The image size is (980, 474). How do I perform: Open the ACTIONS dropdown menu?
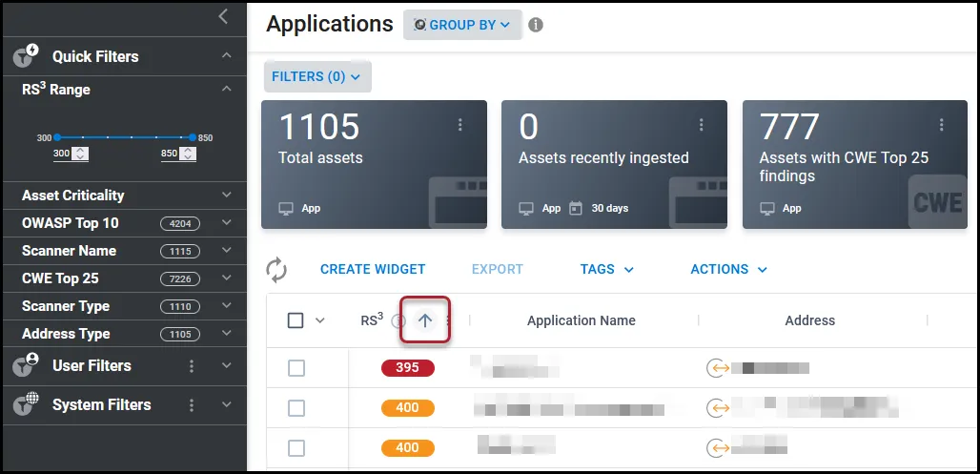(x=728, y=270)
